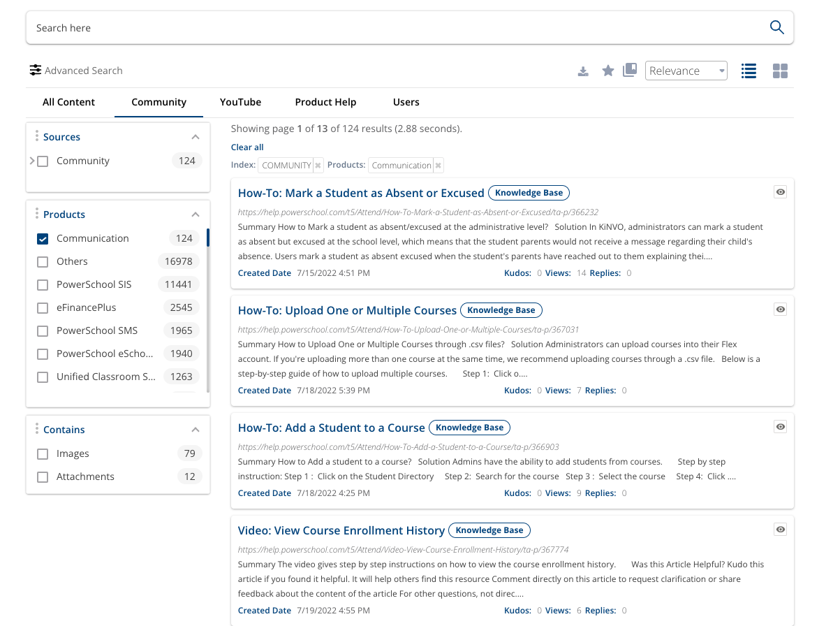840x626 pixels.
Task: Click the download results icon
Action: pyautogui.click(x=583, y=71)
